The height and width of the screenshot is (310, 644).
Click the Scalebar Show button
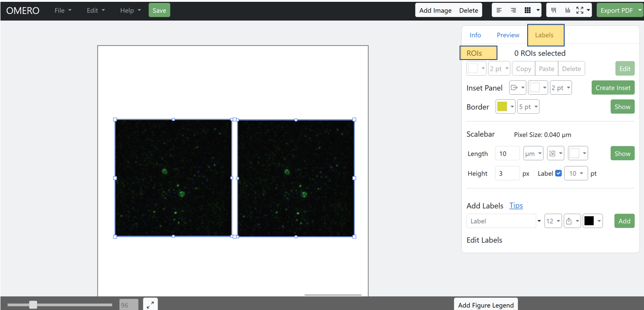tap(622, 153)
